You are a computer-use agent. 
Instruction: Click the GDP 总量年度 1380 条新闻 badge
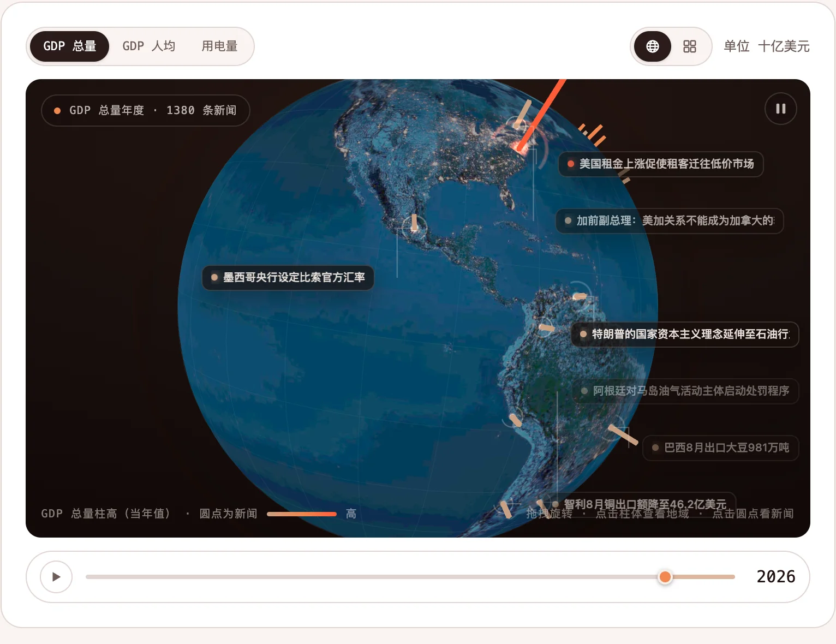coord(146,111)
